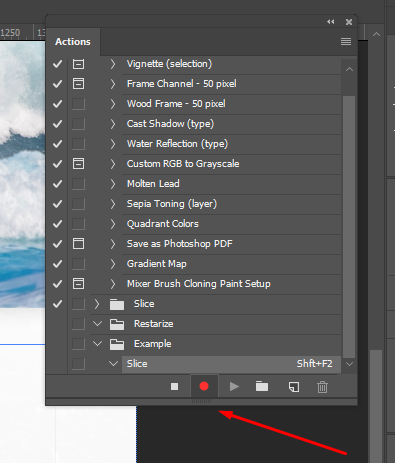Toggle dialog icon for Mixer Brush Cloning Paint Setup
Viewport: 395px width, 463px height.
pos(78,284)
